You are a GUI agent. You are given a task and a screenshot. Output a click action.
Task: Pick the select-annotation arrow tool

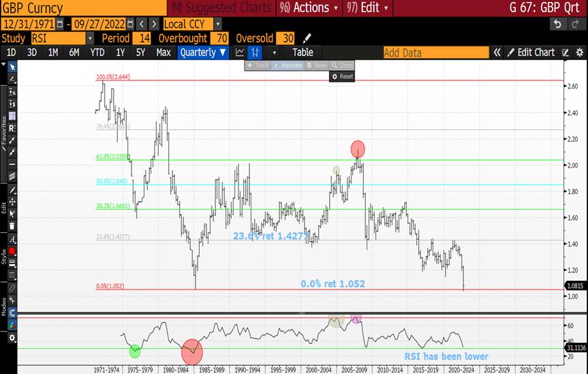click(x=12, y=214)
